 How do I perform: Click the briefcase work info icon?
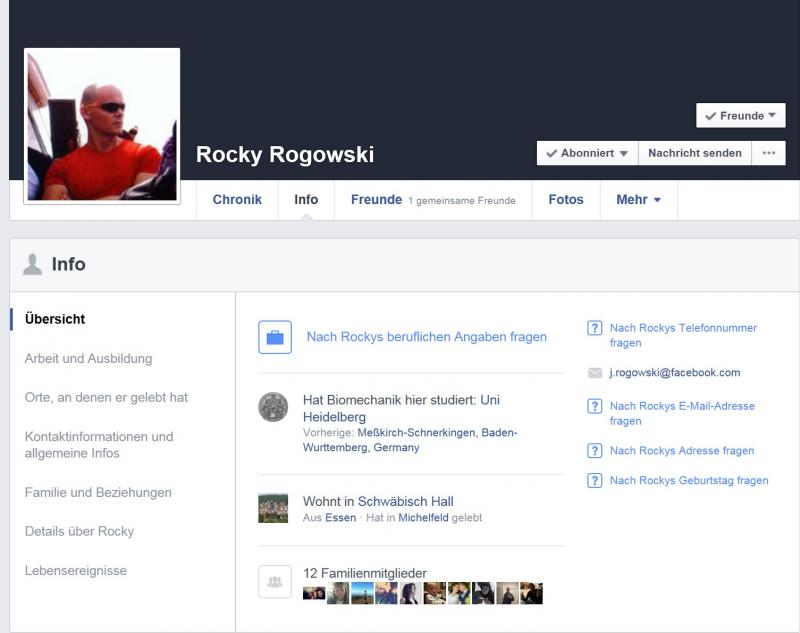[x=275, y=337]
